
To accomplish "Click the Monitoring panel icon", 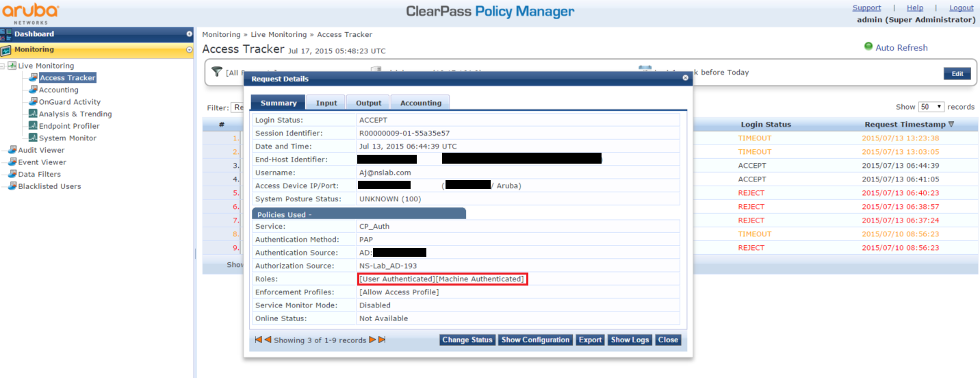I will (6, 50).
